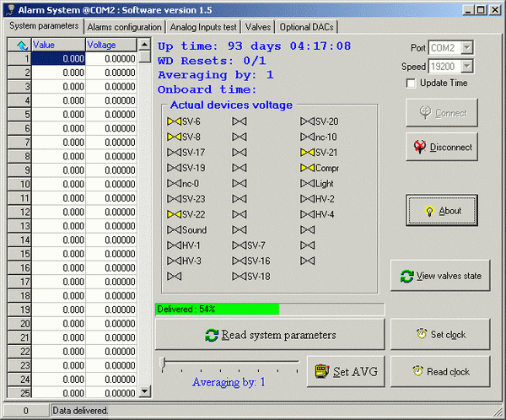Switch to the Valves tab
Viewport: 506px width, 420px height.
click(x=258, y=27)
